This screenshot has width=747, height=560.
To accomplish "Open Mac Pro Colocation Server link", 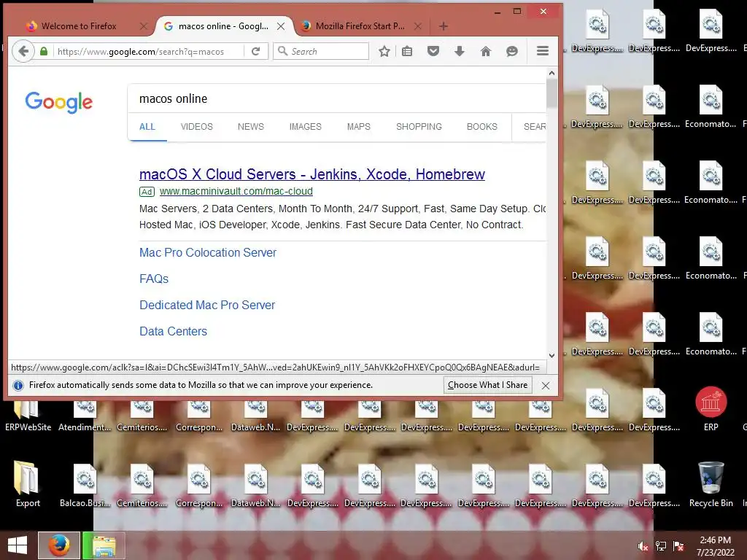I will pos(208,252).
